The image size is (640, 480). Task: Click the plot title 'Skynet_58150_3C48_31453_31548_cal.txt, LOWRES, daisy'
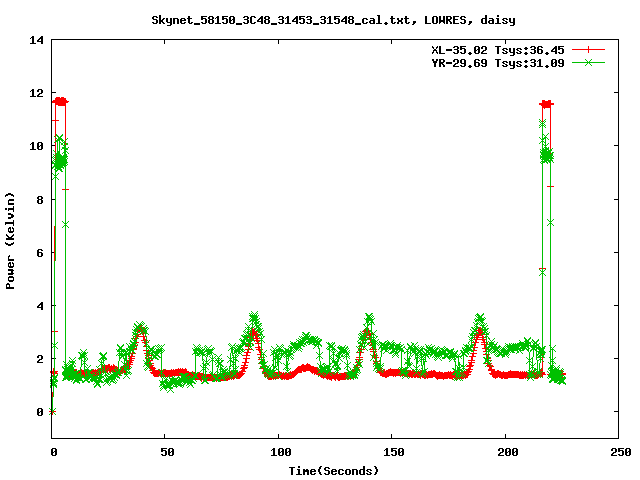(x=333, y=20)
